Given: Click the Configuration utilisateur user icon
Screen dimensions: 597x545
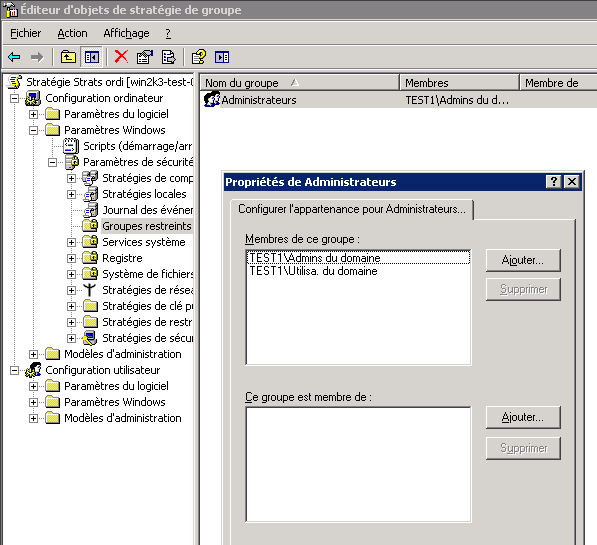Looking at the screenshot, I should coord(33,370).
